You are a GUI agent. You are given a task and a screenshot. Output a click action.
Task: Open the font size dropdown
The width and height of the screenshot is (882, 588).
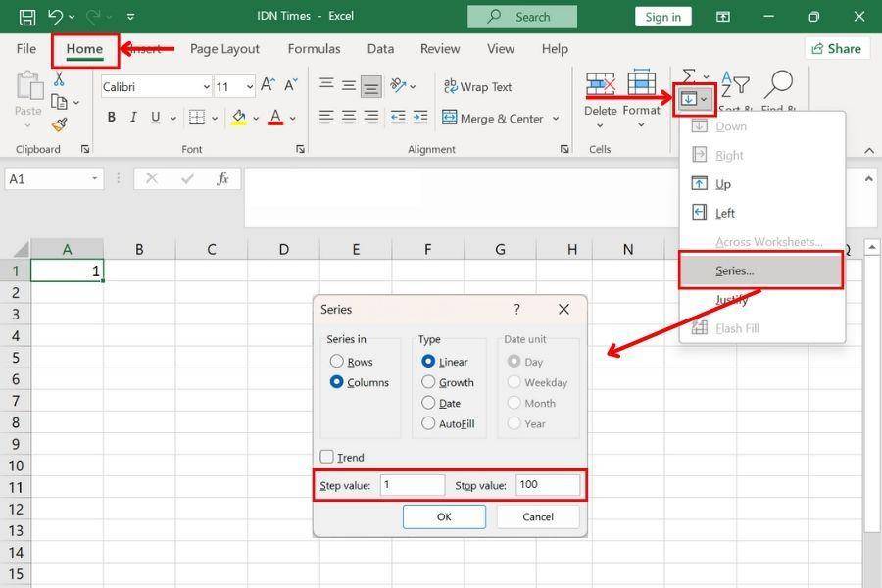(x=250, y=87)
